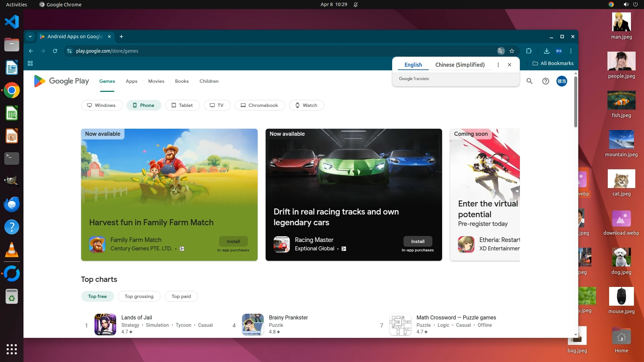
Task: Expand the tab search dropdown arrow
Action: 30,37
